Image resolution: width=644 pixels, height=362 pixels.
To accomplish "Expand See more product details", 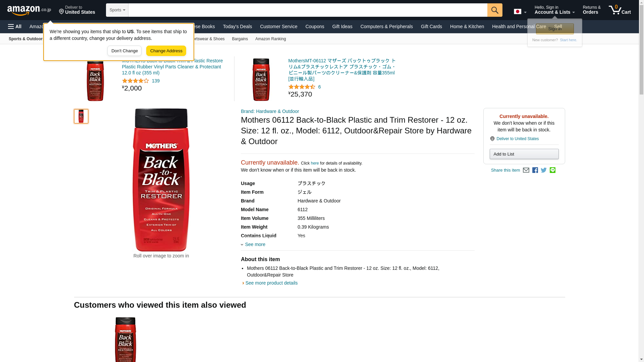I will coord(271,283).
